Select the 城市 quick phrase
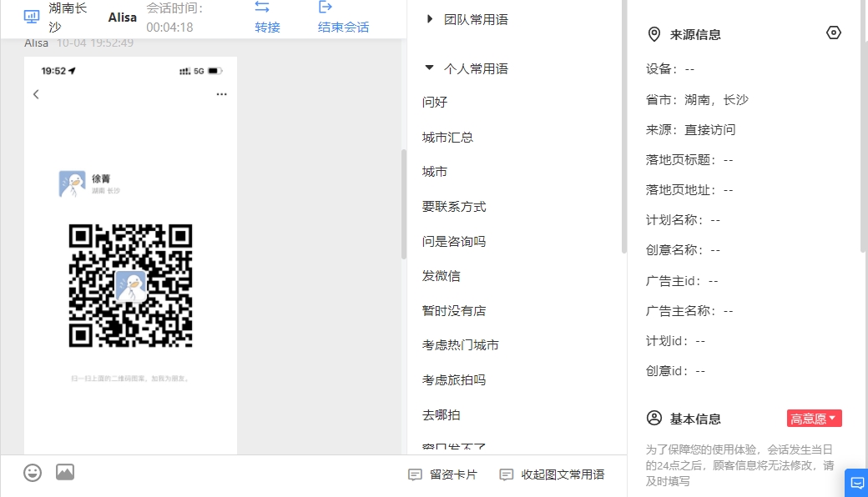Image resolution: width=868 pixels, height=497 pixels. coord(435,172)
